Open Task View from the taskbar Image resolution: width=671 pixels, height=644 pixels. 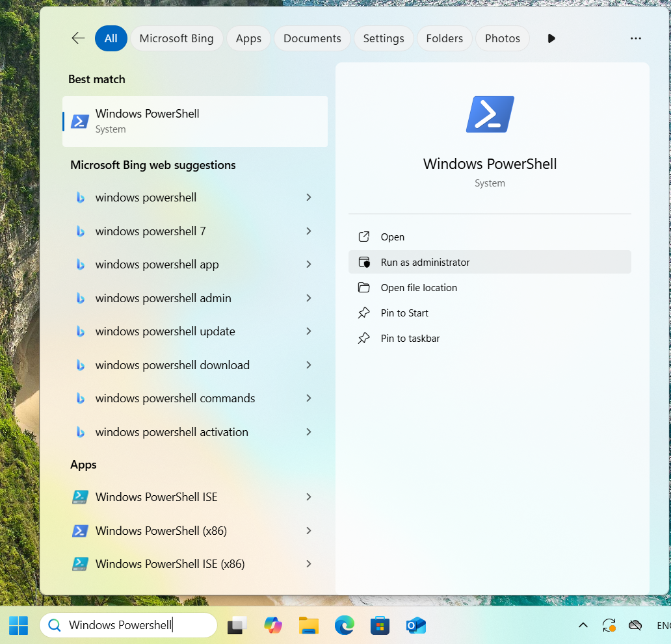click(x=237, y=626)
